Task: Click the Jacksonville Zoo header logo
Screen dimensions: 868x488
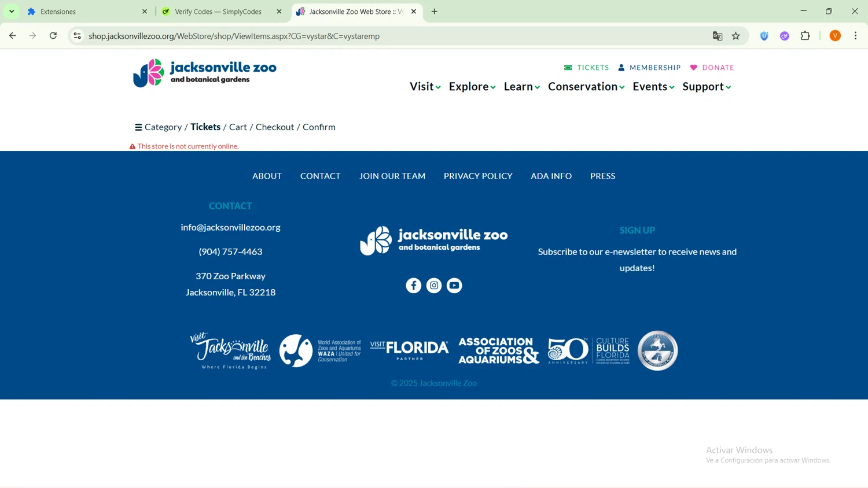Action: click(x=205, y=73)
